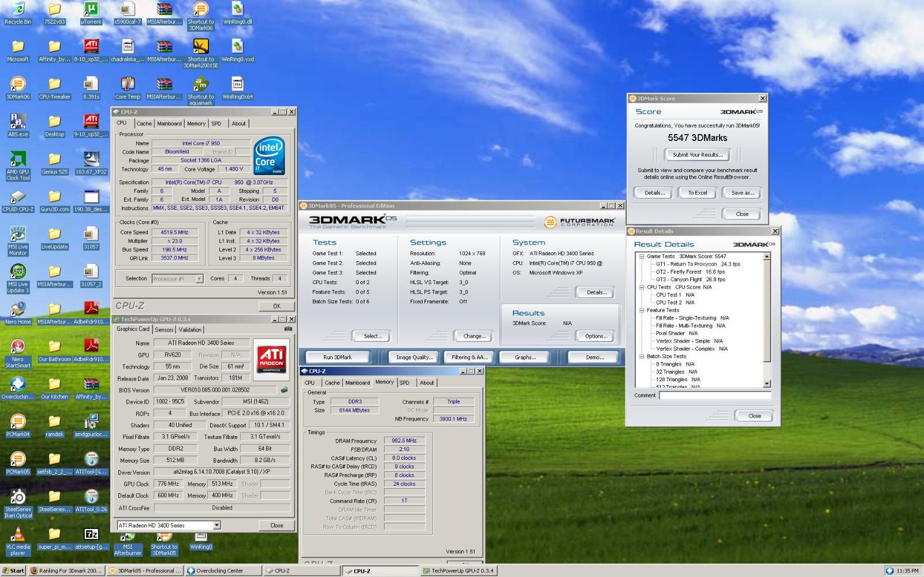This screenshot has height=577, width=924.
Task: Open Shortcut to 3DMark06 icon
Action: [x=200, y=16]
